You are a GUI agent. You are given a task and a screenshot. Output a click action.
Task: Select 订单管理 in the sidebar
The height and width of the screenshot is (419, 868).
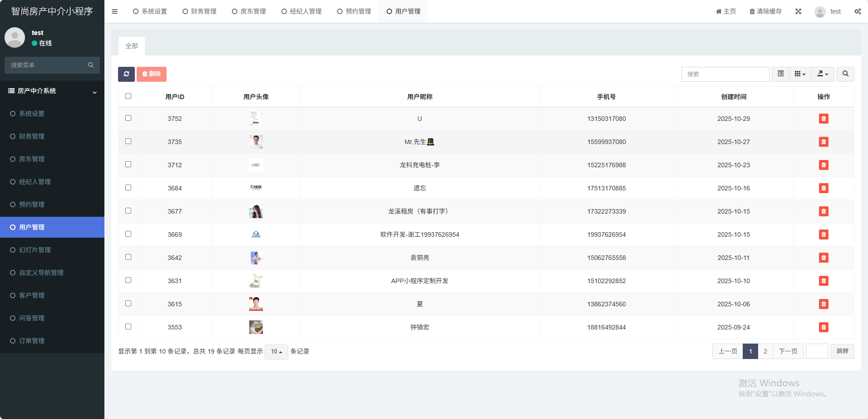pyautogui.click(x=32, y=341)
